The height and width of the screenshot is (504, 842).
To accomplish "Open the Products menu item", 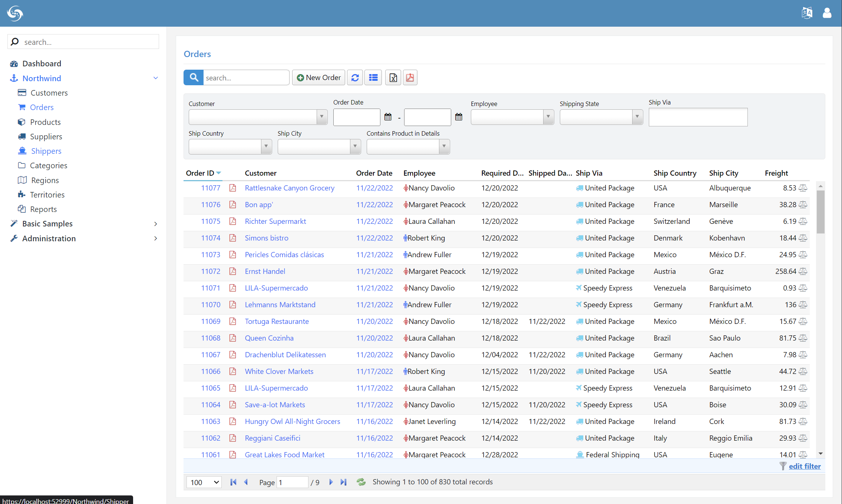I will [45, 122].
